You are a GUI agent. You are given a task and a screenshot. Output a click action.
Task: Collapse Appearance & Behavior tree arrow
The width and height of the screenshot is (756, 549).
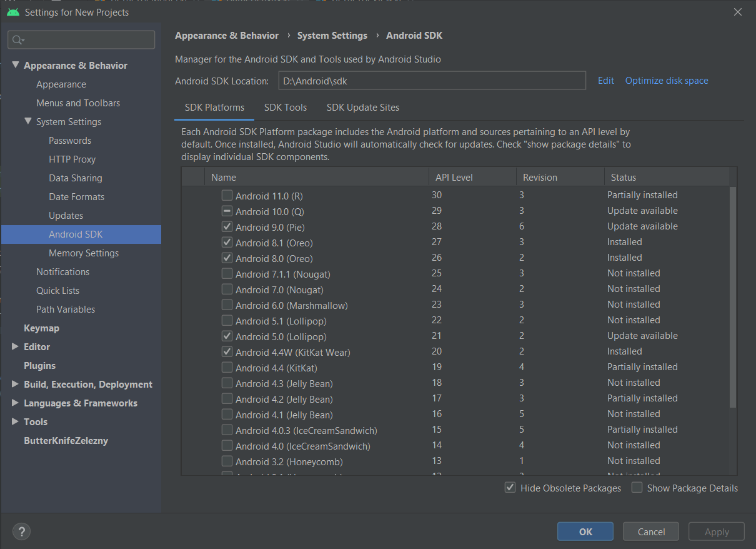point(16,65)
